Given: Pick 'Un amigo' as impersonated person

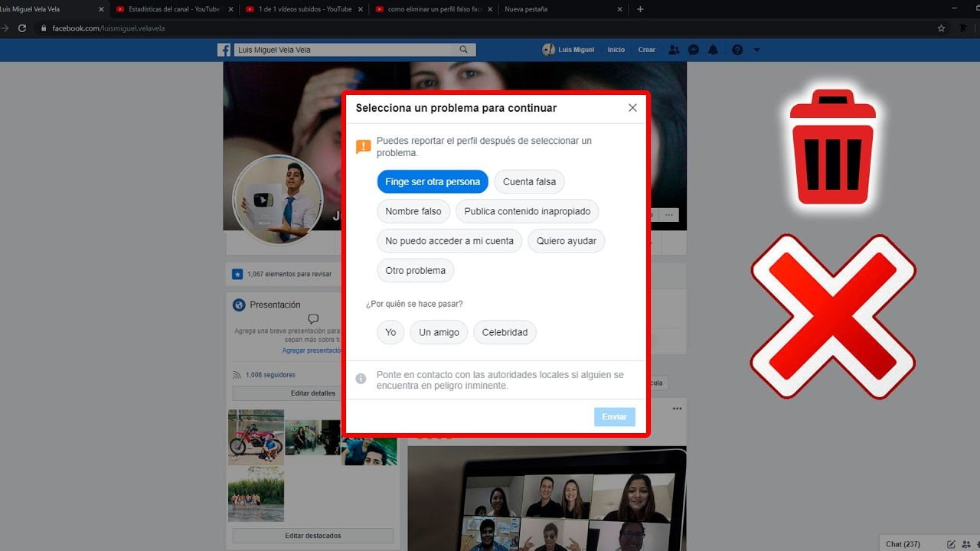Looking at the screenshot, I should (x=439, y=332).
